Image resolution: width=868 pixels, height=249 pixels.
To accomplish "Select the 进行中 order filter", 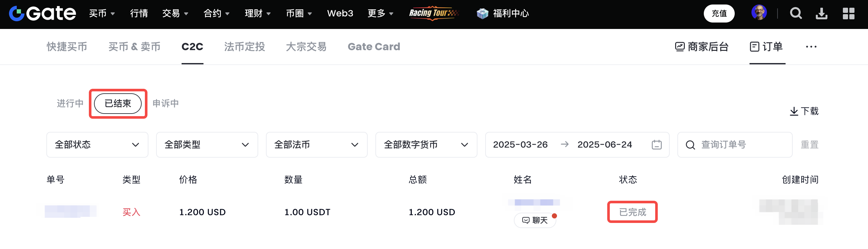I will point(70,103).
